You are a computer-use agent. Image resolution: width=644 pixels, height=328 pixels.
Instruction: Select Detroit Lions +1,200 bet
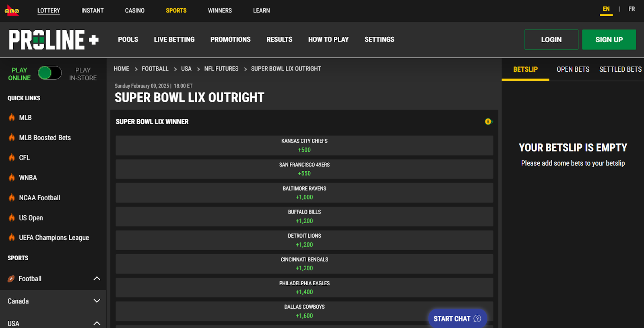304,240
